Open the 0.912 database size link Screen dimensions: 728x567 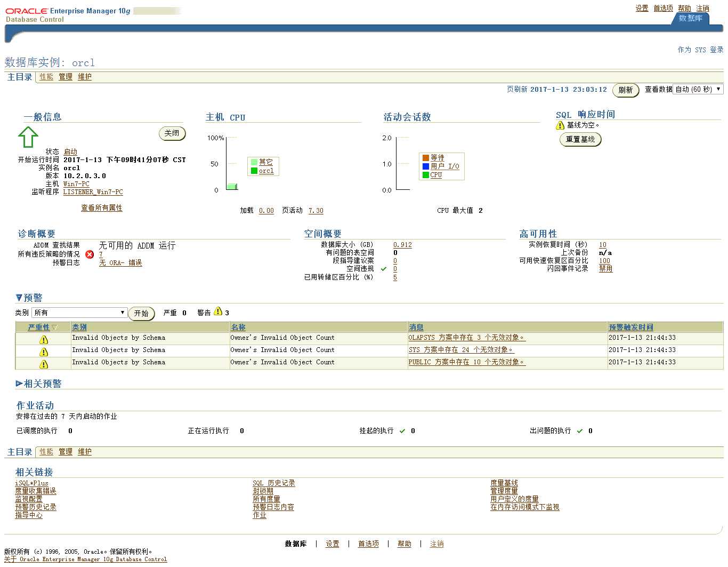point(402,245)
